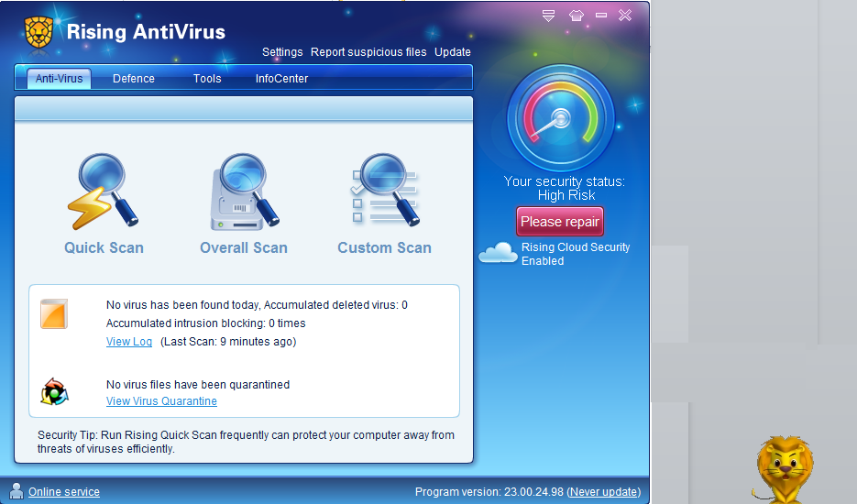Click the '(Last Scan: 9 minutes ago)' text
Viewport: 857px width, 504px height.
228,342
